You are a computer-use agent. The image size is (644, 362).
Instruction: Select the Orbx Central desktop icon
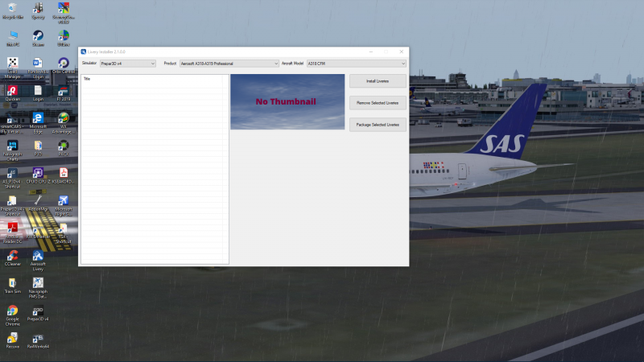(x=64, y=65)
